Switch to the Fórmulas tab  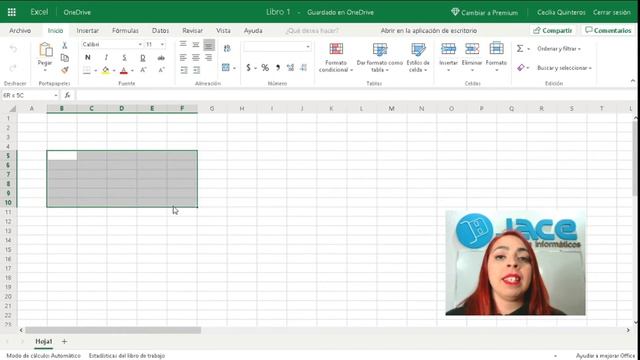click(125, 31)
